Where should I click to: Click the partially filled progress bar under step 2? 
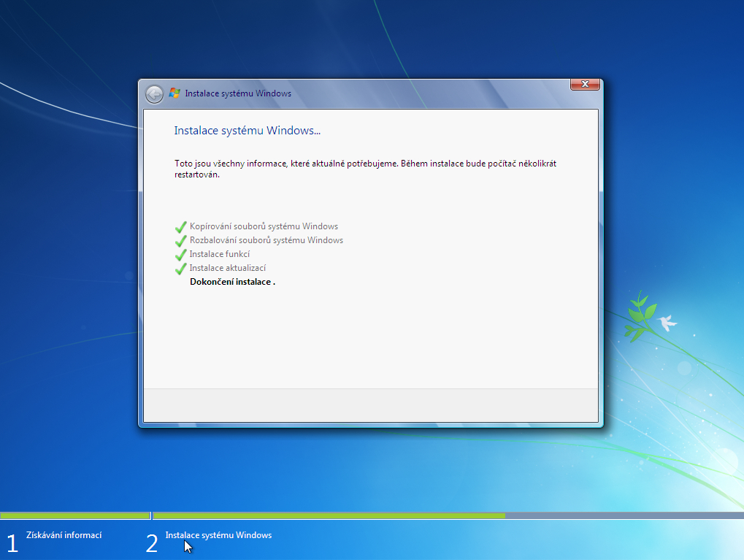click(x=329, y=515)
